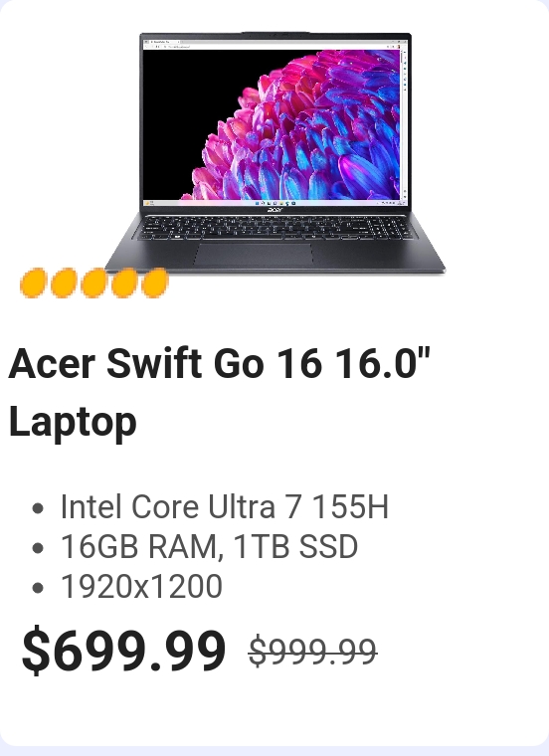Screen dimensions: 549x756
Task: Choose the third rating star
Action: [x=94, y=283]
